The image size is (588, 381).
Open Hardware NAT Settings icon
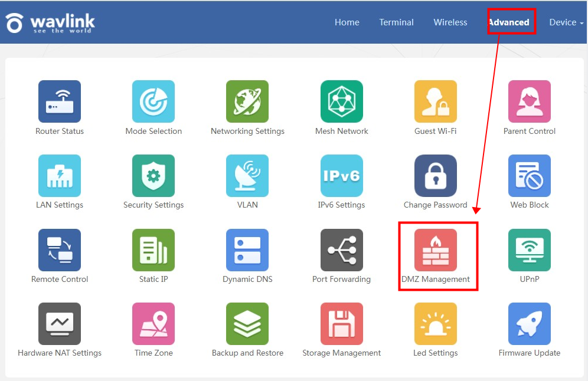coord(60,324)
